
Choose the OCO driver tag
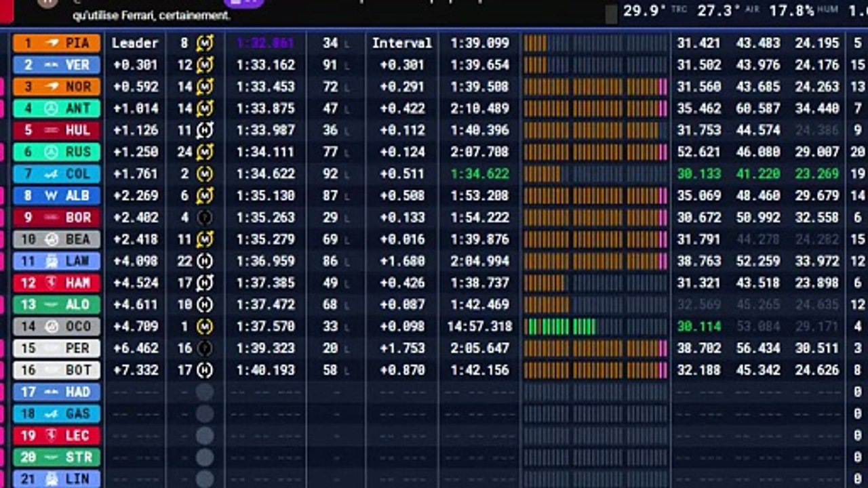point(56,327)
